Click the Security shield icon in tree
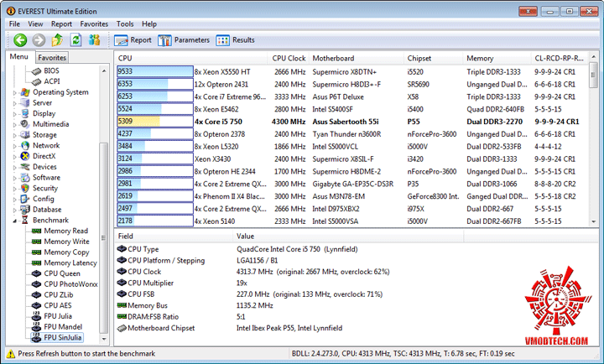Image resolution: width=604 pixels, height=364 pixels. pos(25,189)
